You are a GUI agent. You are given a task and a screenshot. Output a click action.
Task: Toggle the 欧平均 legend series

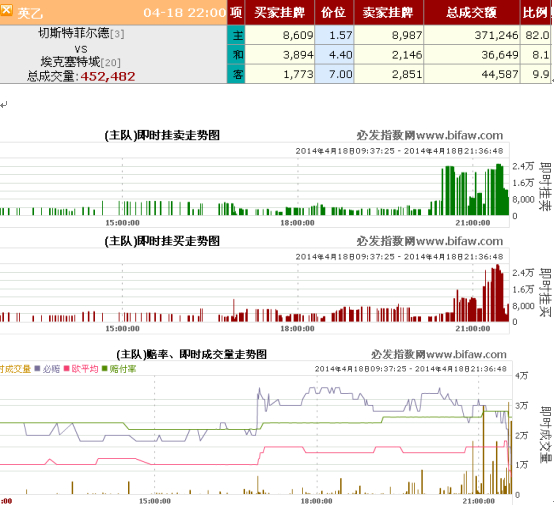pyautogui.click(x=81, y=369)
